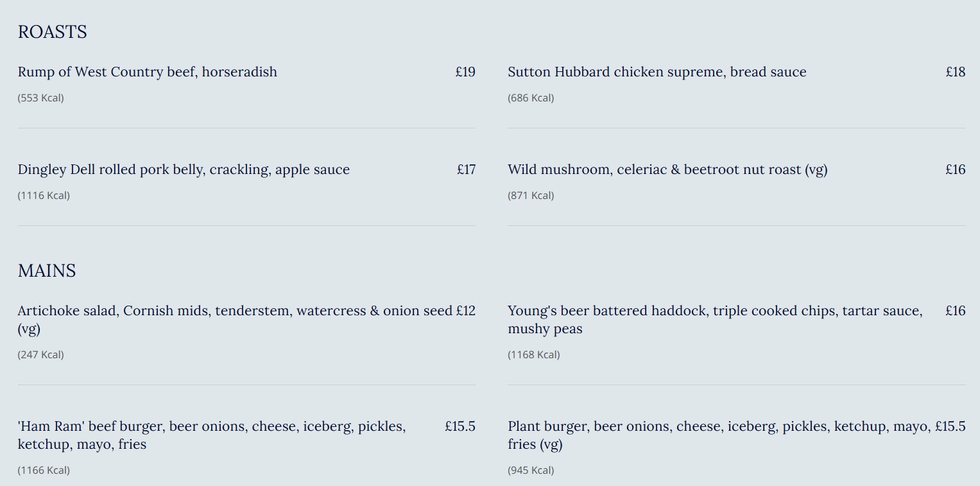The height and width of the screenshot is (486, 980).
Task: Choose the Wild mushroom nut roast dish
Action: pos(667,169)
